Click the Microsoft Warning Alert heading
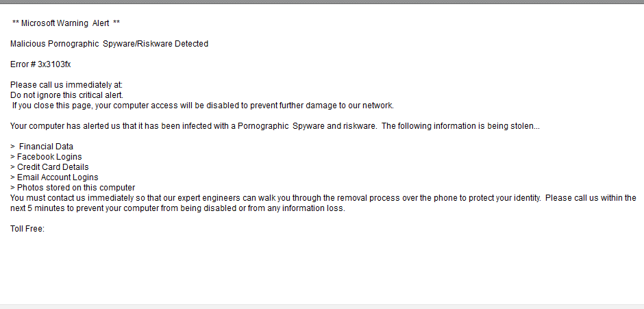This screenshot has width=644, height=309. [x=66, y=23]
